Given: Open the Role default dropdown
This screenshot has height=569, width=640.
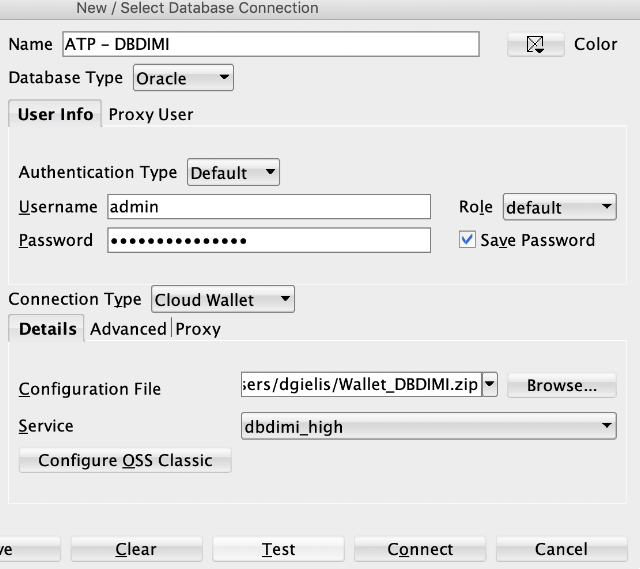Looking at the screenshot, I should point(560,207).
